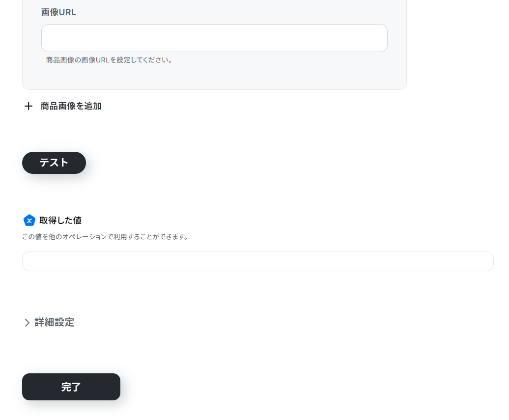This screenshot has height=420, width=509.
Task: Click the dark 完了 button at bottom
Action: 71,387
